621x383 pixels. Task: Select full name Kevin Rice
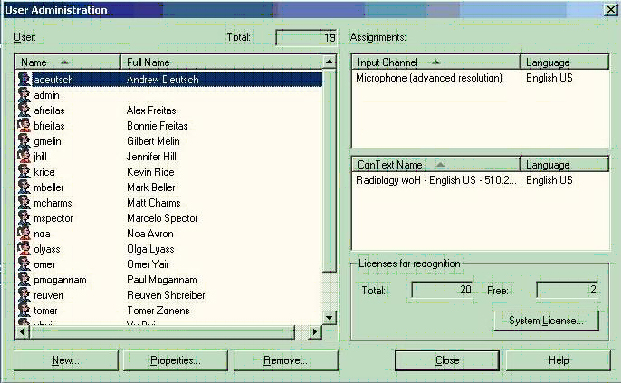tap(150, 172)
